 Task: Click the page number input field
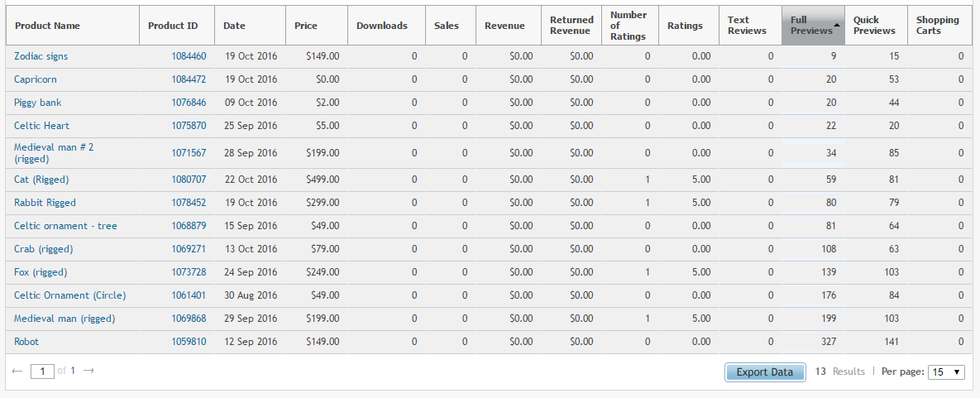coord(42,372)
